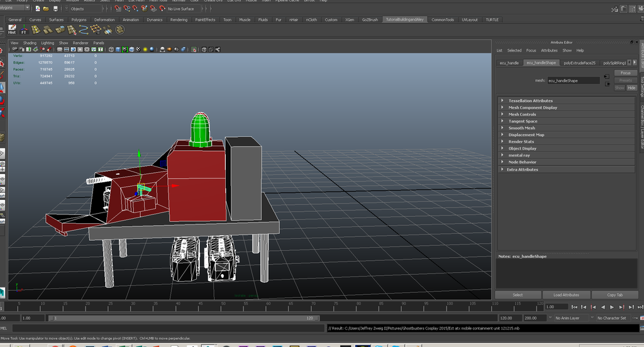This screenshot has width=644, height=347.
Task: Toggle use all lights yellow bulb icon
Action: (x=145, y=49)
